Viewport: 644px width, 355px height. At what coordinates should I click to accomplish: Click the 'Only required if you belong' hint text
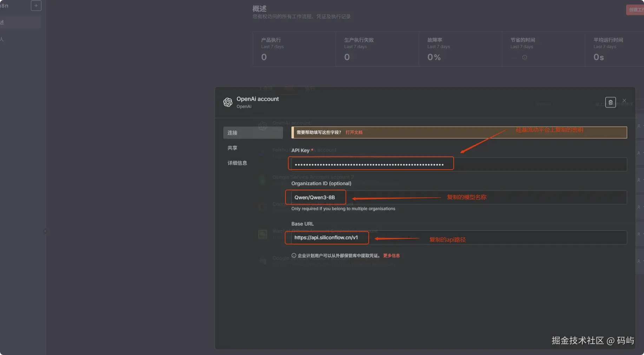tap(343, 209)
